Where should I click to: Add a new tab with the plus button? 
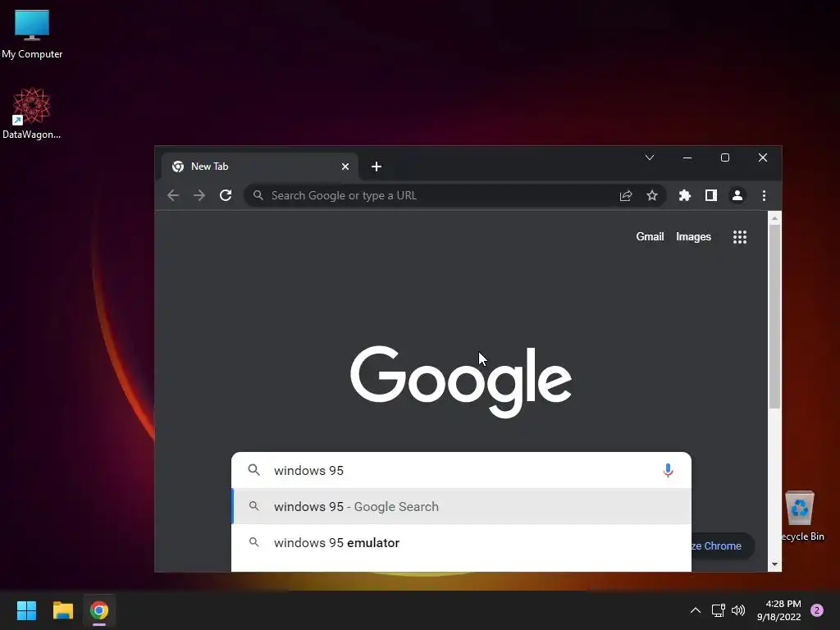point(377,167)
